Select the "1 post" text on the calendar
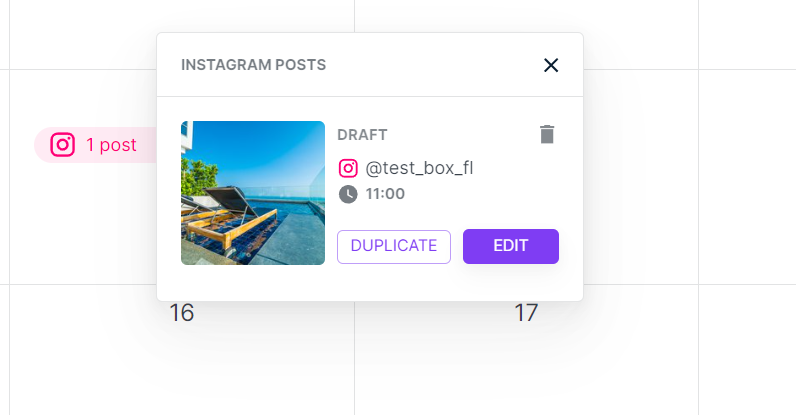This screenshot has width=796, height=415. tap(111, 145)
